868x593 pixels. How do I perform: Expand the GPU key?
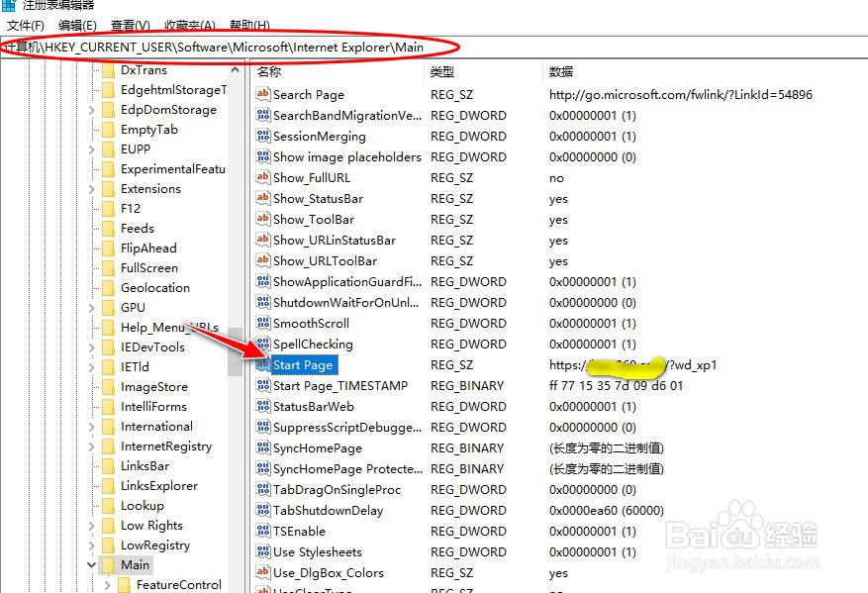click(92, 308)
